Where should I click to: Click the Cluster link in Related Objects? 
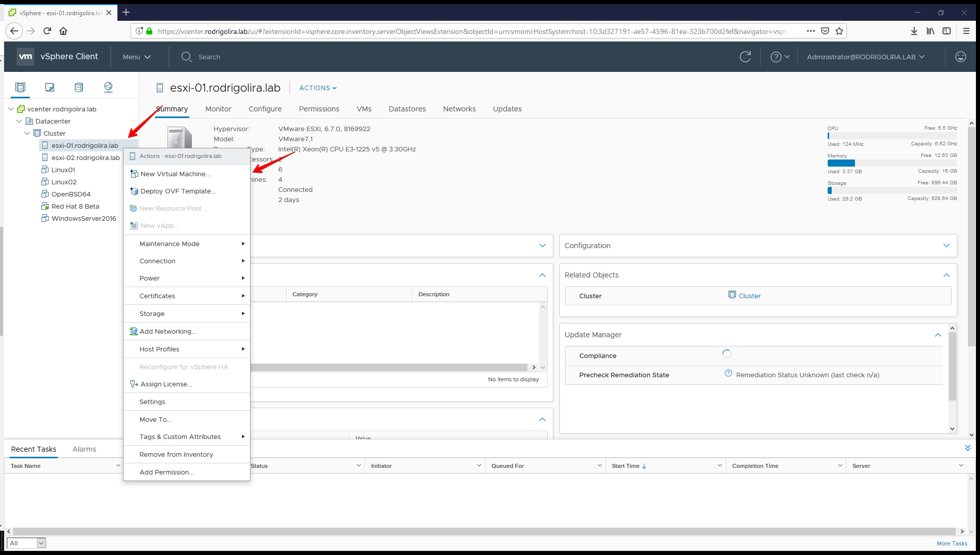[749, 296]
